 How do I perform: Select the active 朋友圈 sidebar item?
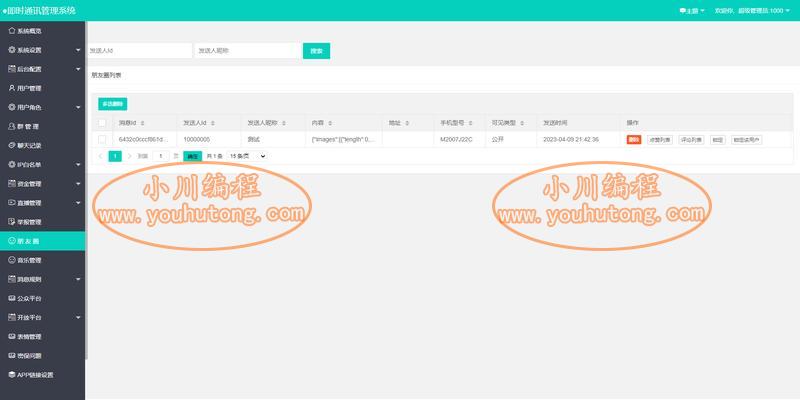coord(42,241)
